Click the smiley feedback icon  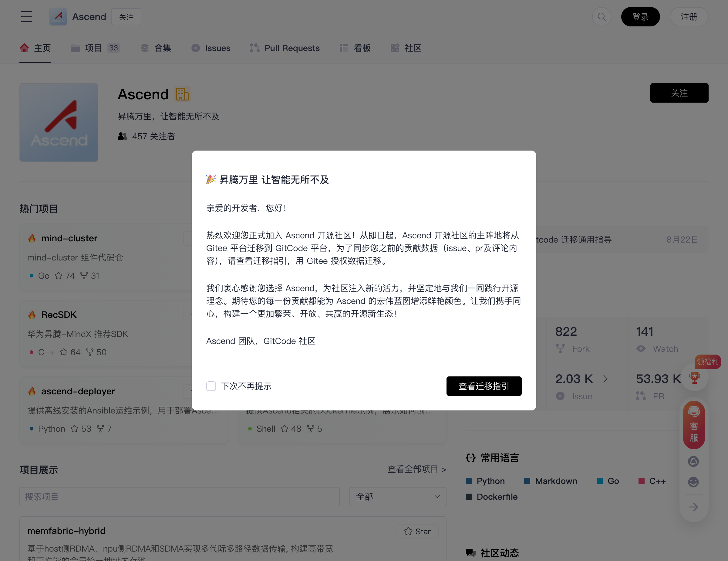click(693, 482)
